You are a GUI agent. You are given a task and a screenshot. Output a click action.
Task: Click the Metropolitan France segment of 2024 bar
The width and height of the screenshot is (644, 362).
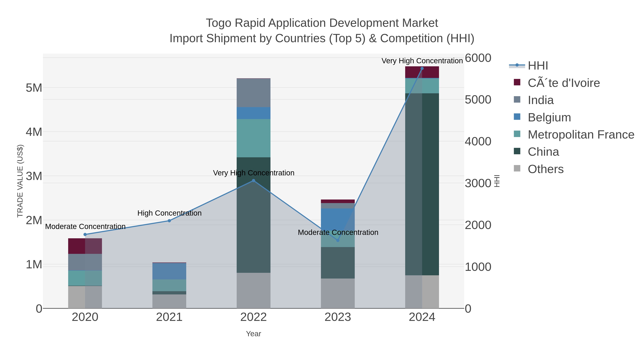tap(422, 86)
